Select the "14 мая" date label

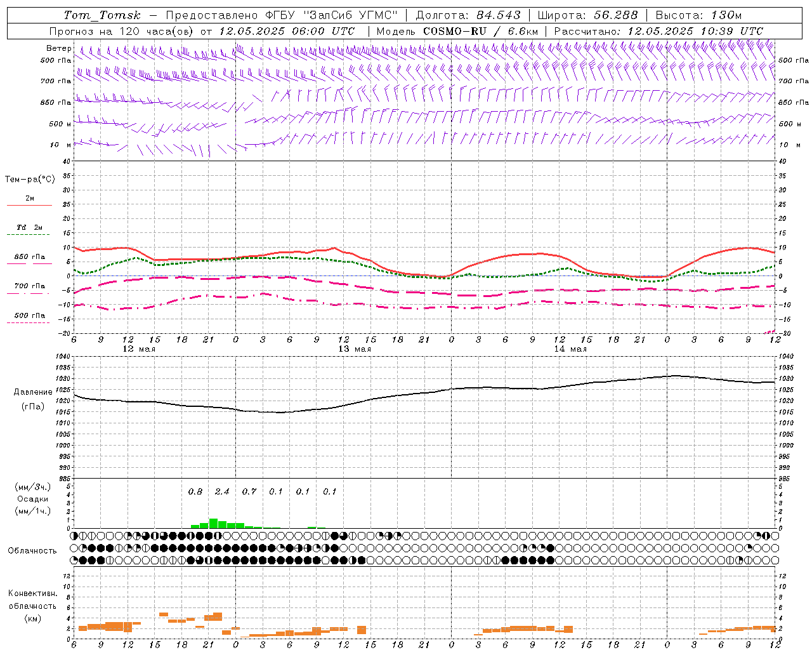[570, 349]
